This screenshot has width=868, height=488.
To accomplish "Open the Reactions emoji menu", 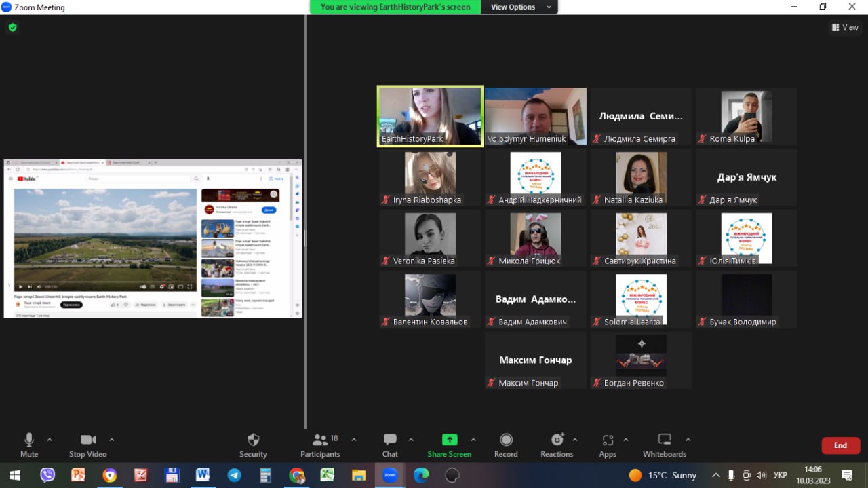I will click(x=557, y=445).
